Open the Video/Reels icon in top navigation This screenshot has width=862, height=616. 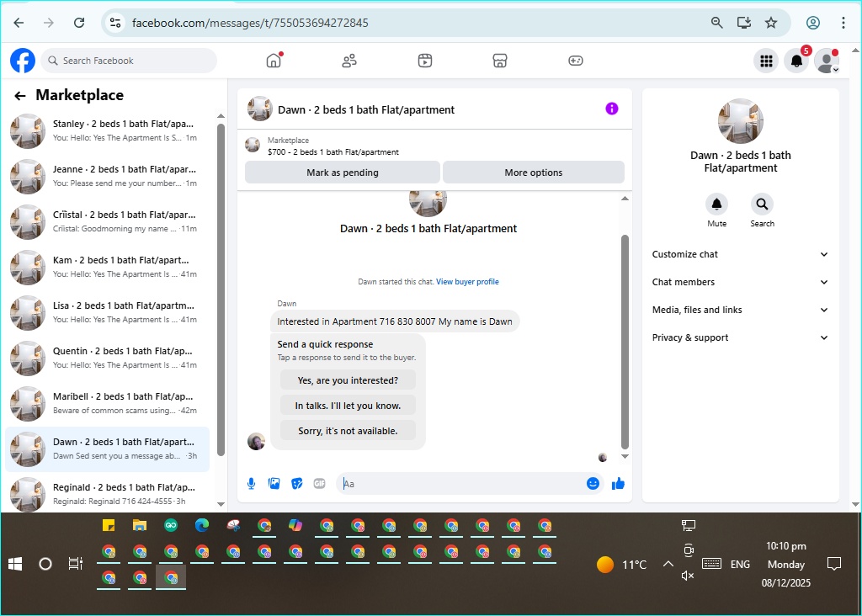tap(425, 61)
